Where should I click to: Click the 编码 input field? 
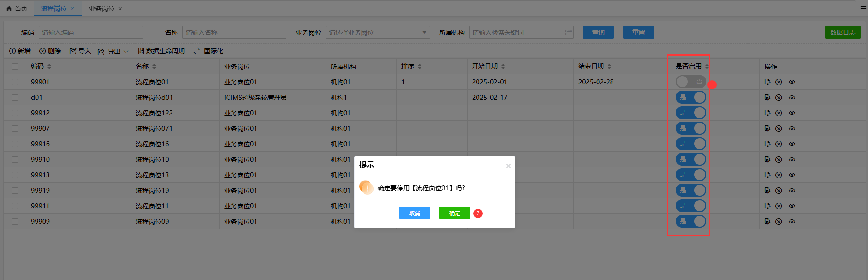[91, 32]
